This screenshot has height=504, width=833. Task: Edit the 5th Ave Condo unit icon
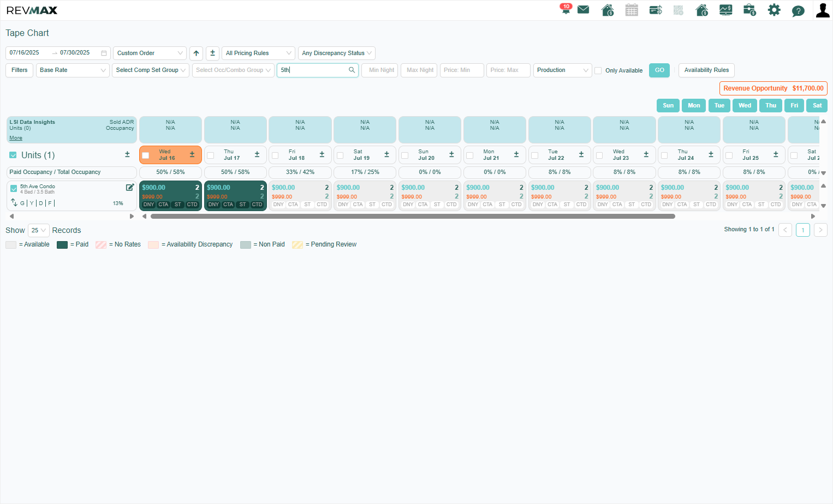(x=130, y=187)
